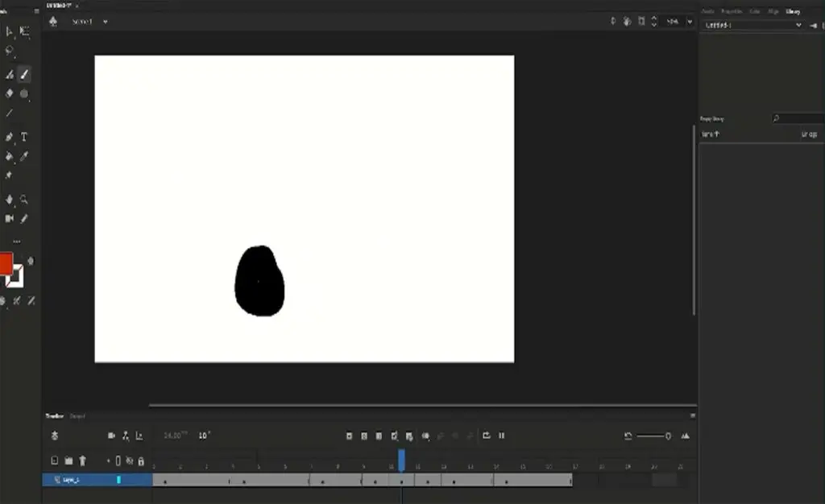Select the Paint Bucket tool
Viewport: 825px width, 504px height.
[9, 156]
